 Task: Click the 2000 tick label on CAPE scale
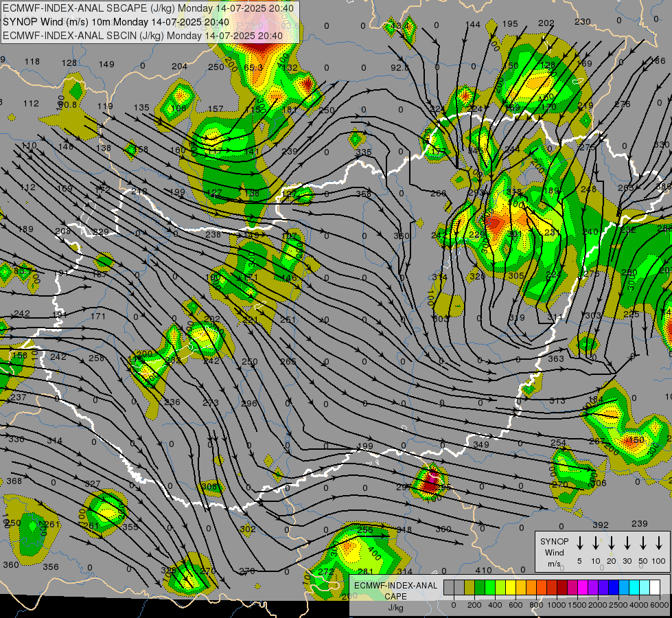[598, 605]
